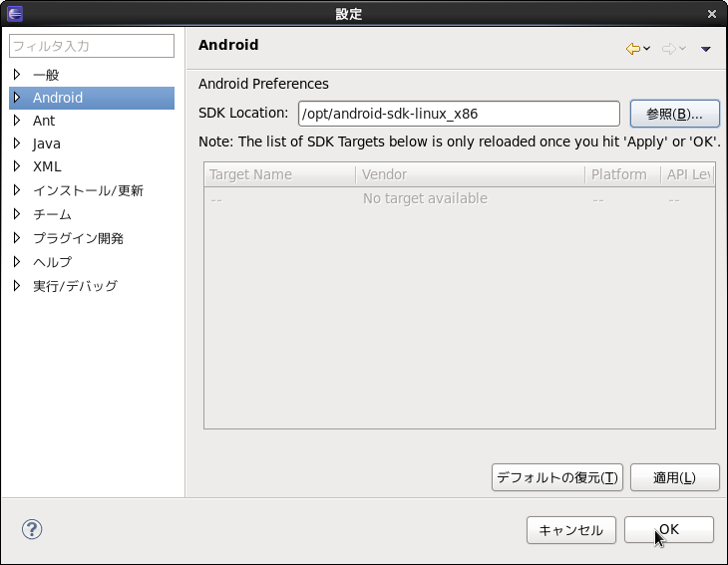The width and height of the screenshot is (728, 565).
Task: Click the Vendor column header
Action: pyautogui.click(x=470, y=174)
